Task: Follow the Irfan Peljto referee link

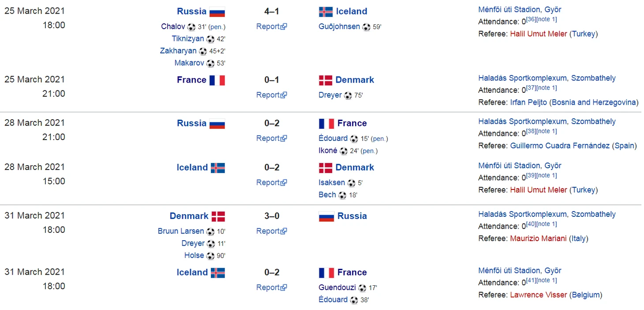Action: point(528,102)
